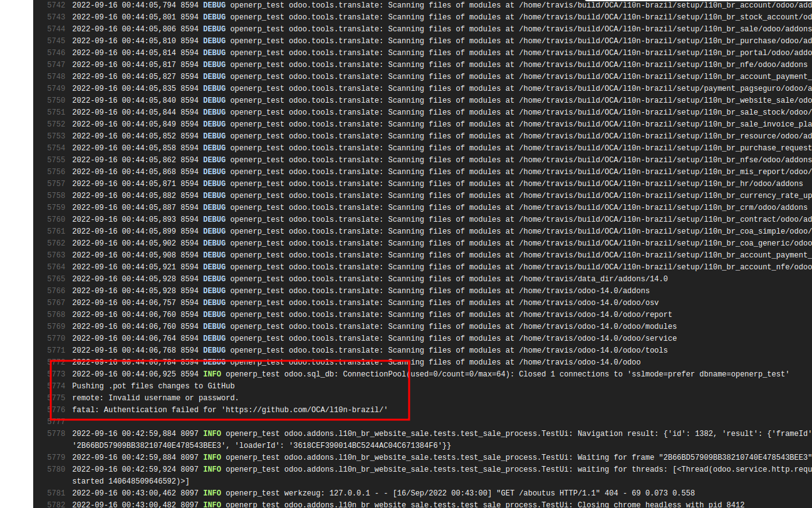Click the odoo-14.0/odoo/tools path text

[593, 350]
